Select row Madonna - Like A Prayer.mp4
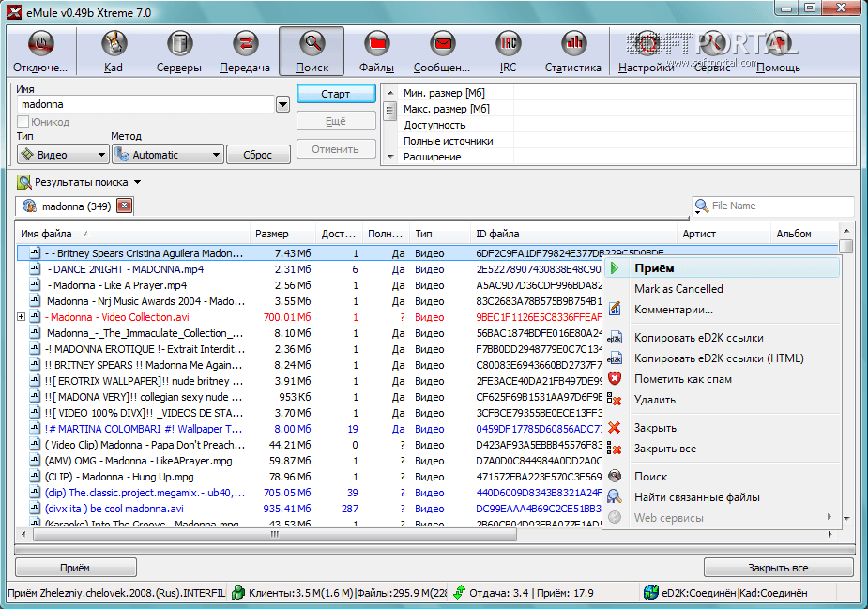The width and height of the screenshot is (868, 609). [309, 285]
